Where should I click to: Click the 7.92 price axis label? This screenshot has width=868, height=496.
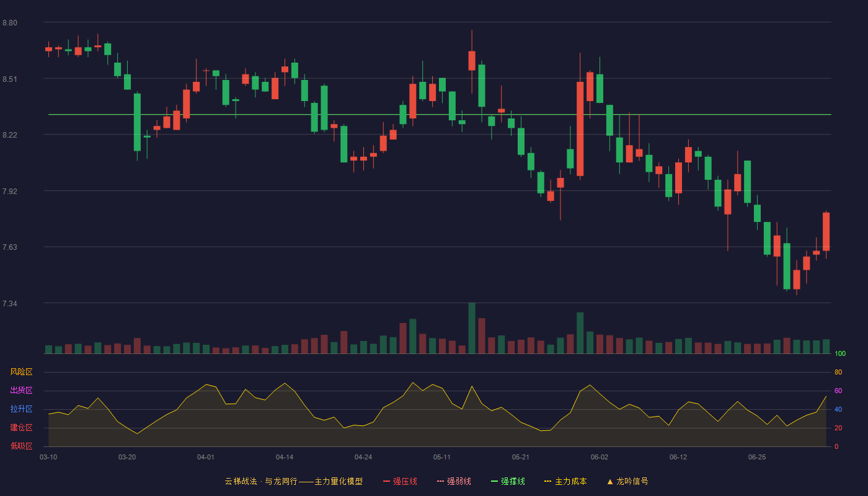[x=10, y=192]
